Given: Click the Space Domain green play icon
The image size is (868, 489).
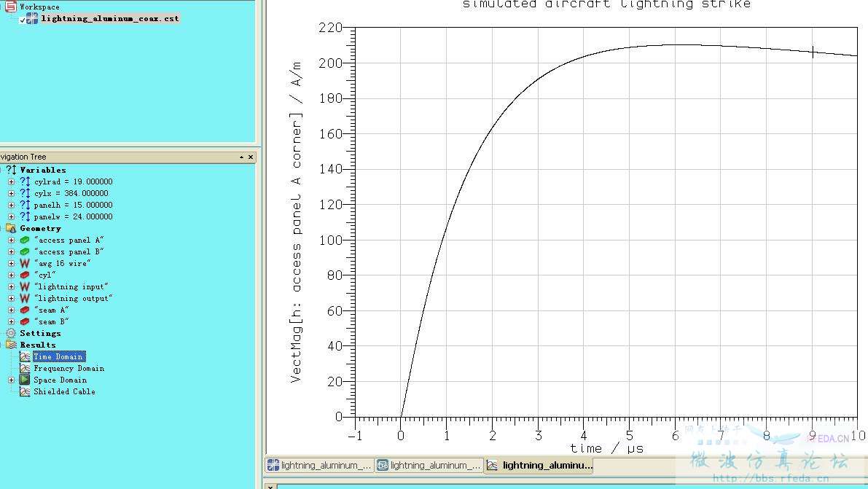Looking at the screenshot, I should click(x=25, y=380).
